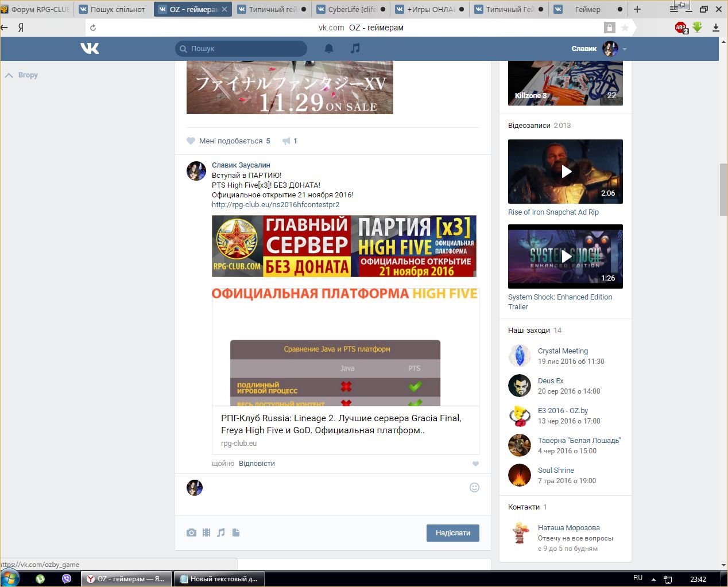The image size is (728, 587).
Task: Open the Deus Ex event link
Action: pyautogui.click(x=551, y=381)
